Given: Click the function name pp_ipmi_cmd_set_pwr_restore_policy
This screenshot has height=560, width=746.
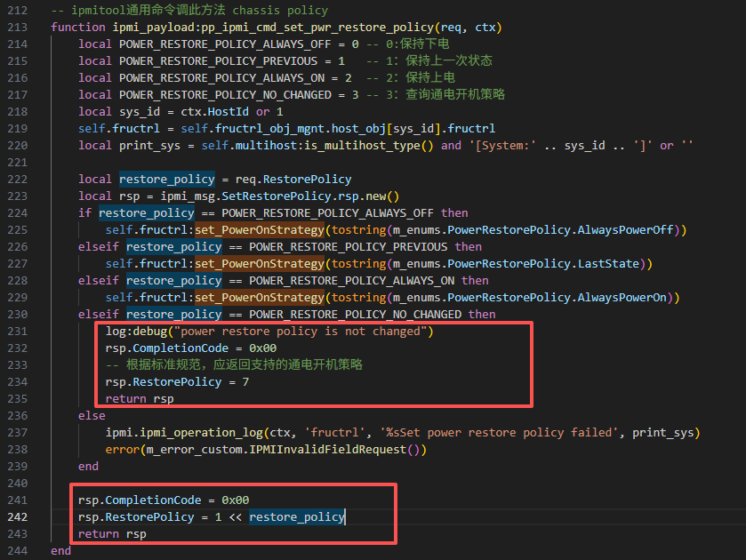Looking at the screenshot, I should pos(317,28).
